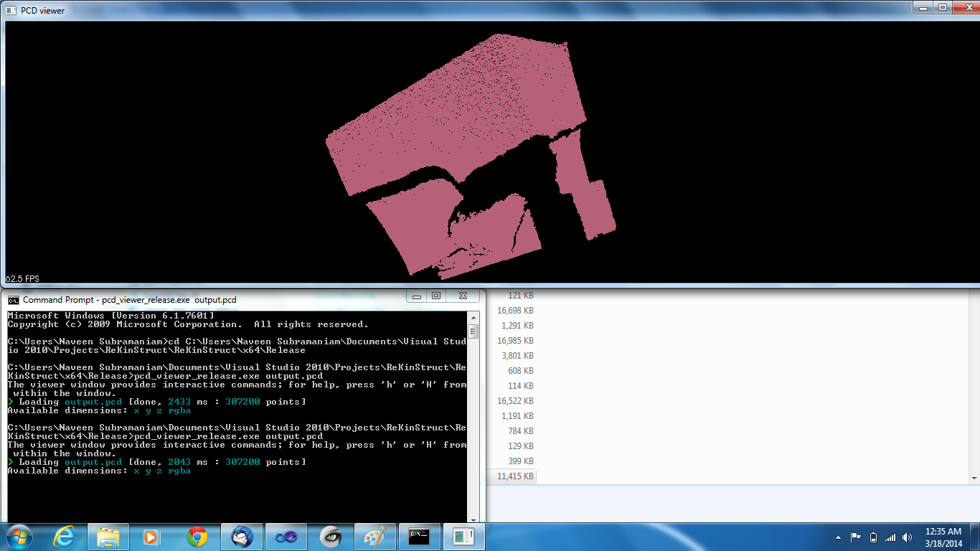Image resolution: width=980 pixels, height=551 pixels.
Task: Open the network signal tray icon
Action: pyautogui.click(x=890, y=537)
